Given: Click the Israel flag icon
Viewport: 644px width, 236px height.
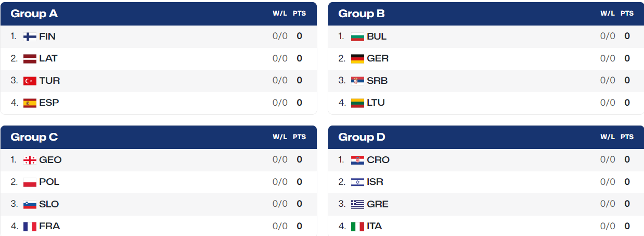Looking at the screenshot, I should [357, 182].
